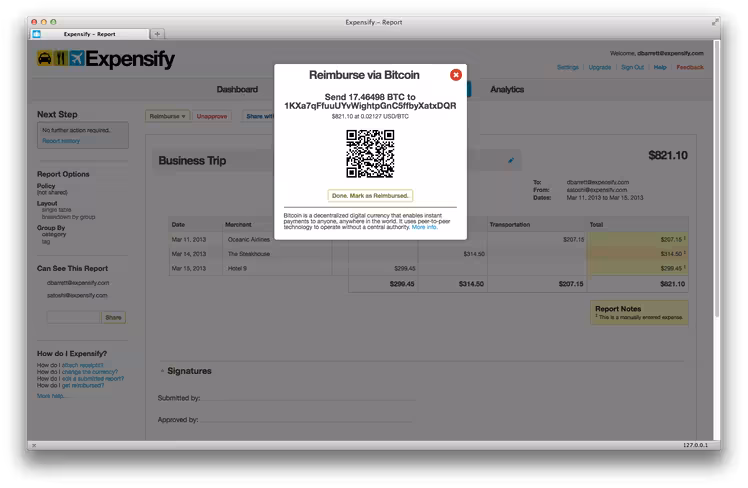748x488 pixels.
Task: Click Sign Out link
Action: point(633,67)
